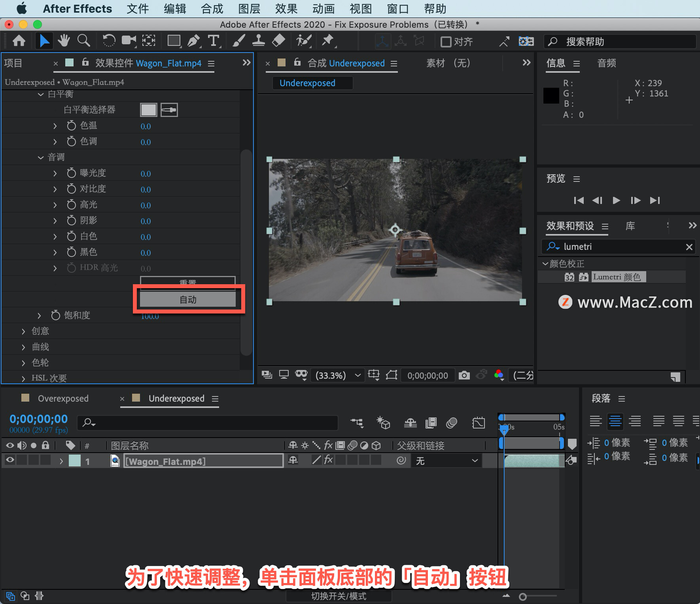This screenshot has width=700, height=604.
Task: Toggle Contrast stopwatch keyframing
Action: pos(71,189)
